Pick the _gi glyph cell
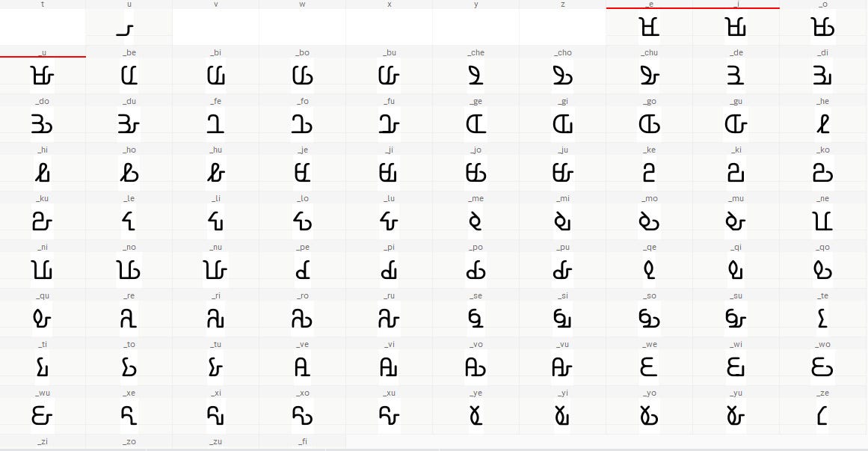The width and height of the screenshot is (868, 451). coord(562,119)
